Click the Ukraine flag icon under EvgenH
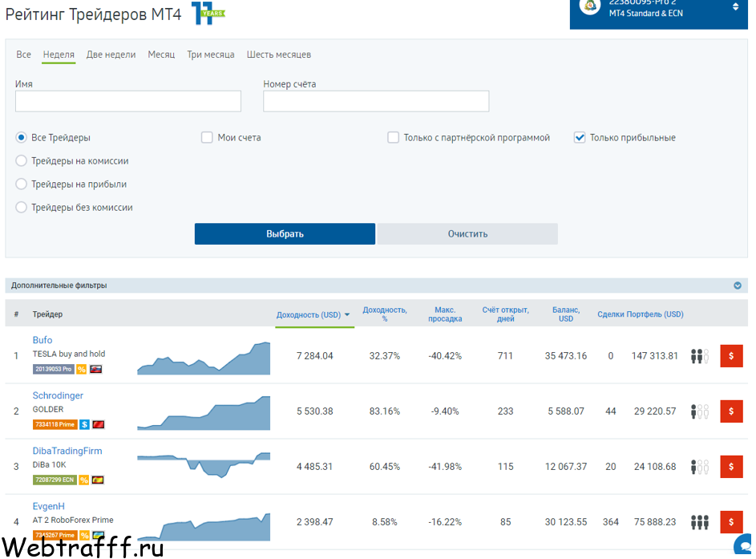Viewport: 756px width, 559px height. [x=99, y=536]
